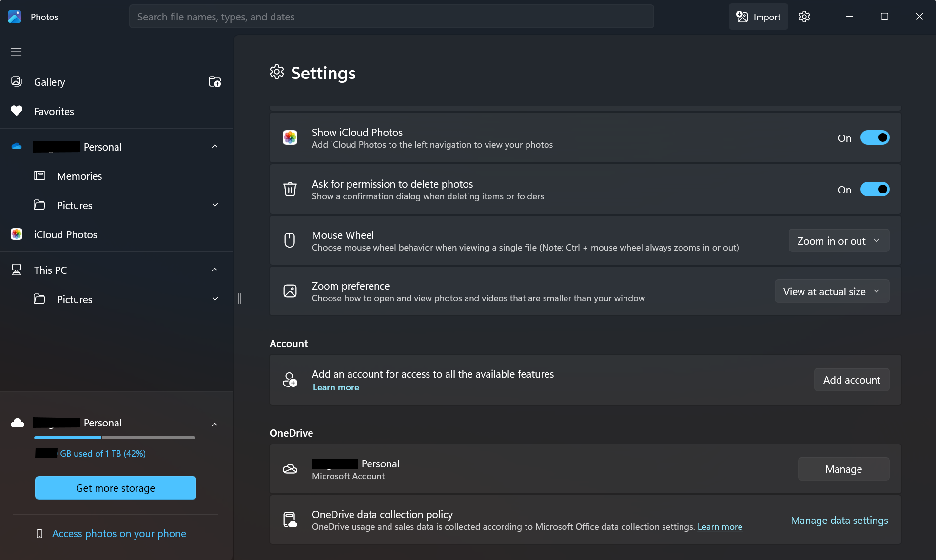936x560 pixels.
Task: Disable Ask for permission to delete photos
Action: [875, 190]
